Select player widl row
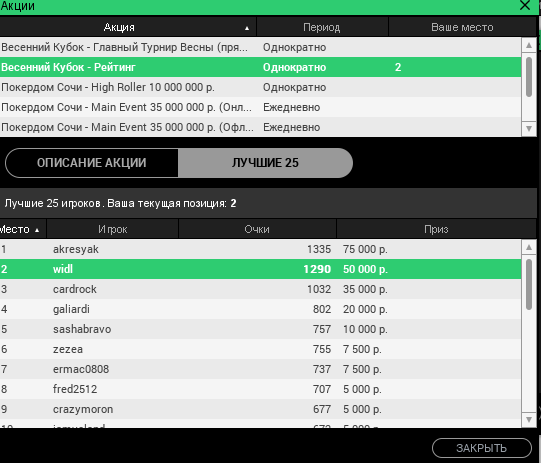The width and height of the screenshot is (541, 463). (260, 269)
